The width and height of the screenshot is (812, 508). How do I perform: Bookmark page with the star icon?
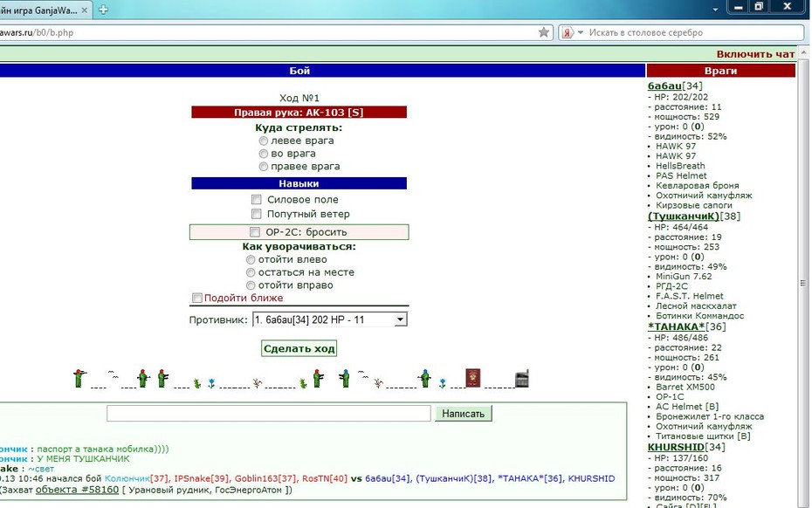click(x=544, y=32)
